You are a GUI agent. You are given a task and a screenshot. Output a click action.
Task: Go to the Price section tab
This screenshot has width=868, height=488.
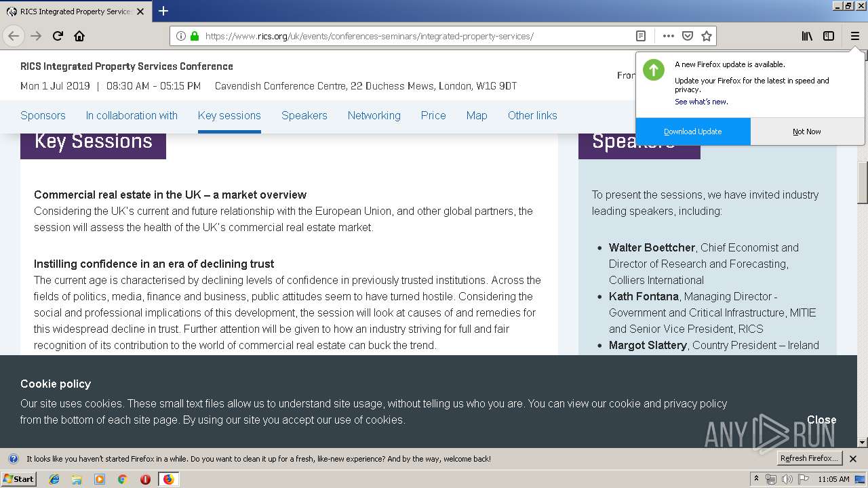(x=433, y=115)
